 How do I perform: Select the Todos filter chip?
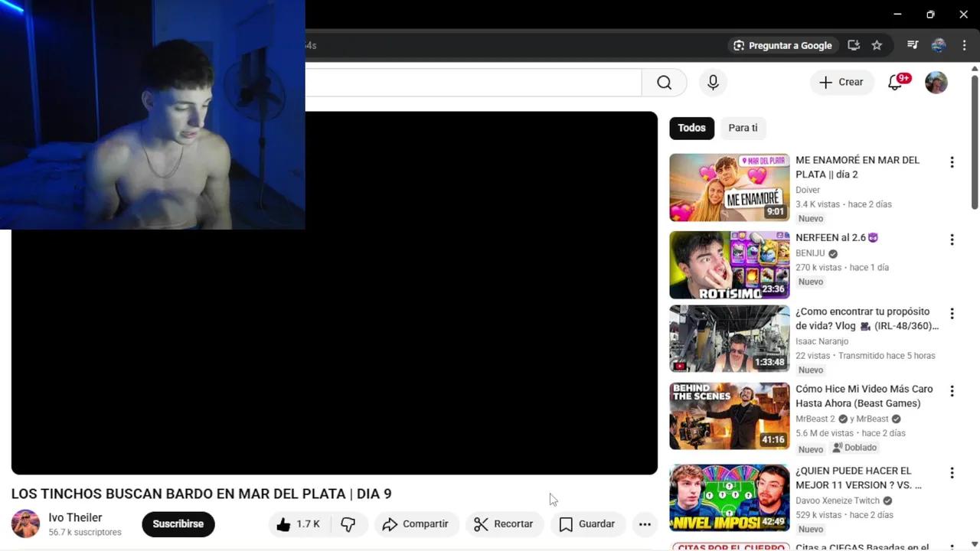[x=691, y=128]
